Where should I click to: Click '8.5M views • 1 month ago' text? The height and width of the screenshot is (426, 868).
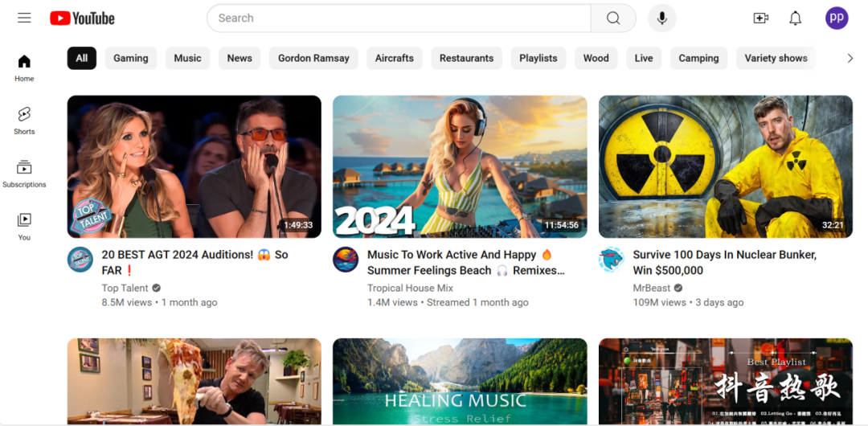(x=159, y=302)
